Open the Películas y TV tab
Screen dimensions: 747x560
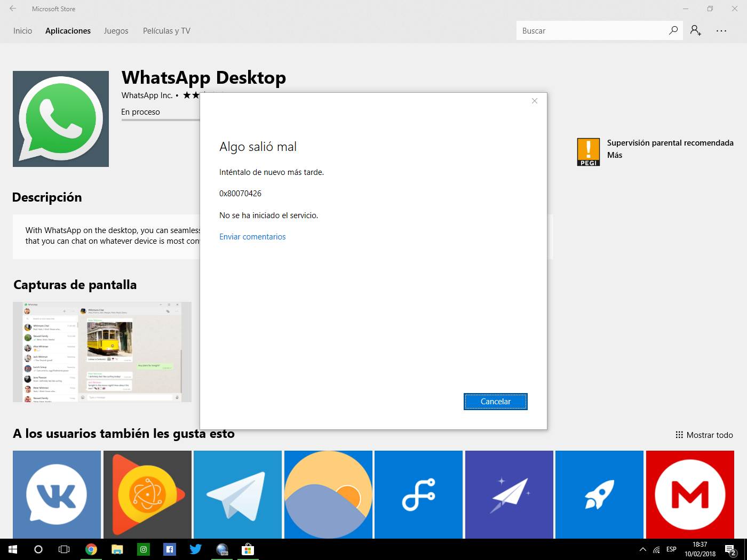click(166, 31)
